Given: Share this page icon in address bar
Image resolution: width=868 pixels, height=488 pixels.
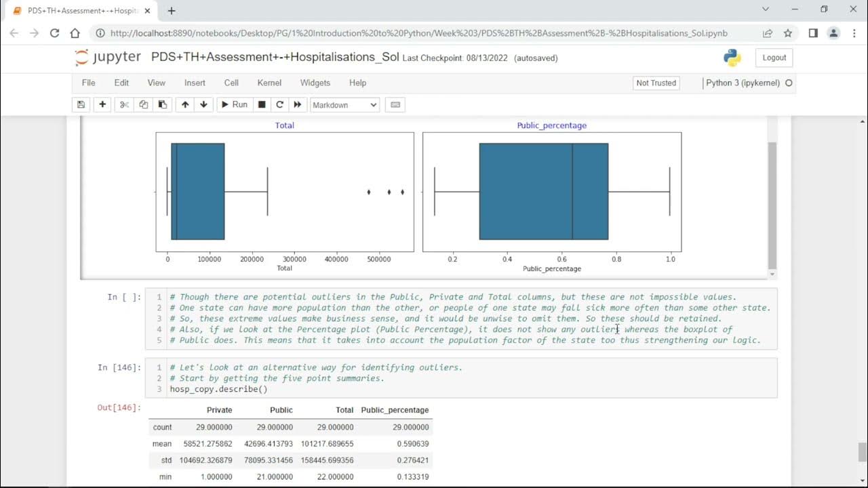Looking at the screenshot, I should point(768,33).
